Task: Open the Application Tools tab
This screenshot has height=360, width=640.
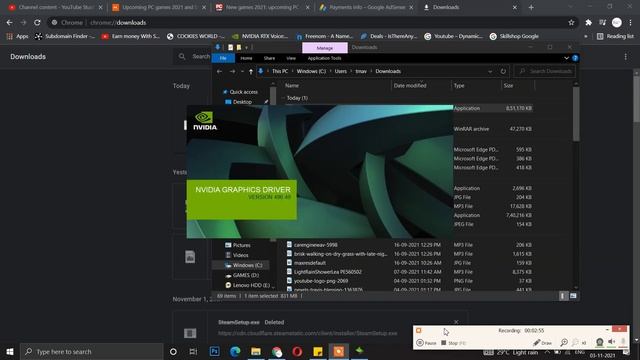Action: click(x=324, y=58)
